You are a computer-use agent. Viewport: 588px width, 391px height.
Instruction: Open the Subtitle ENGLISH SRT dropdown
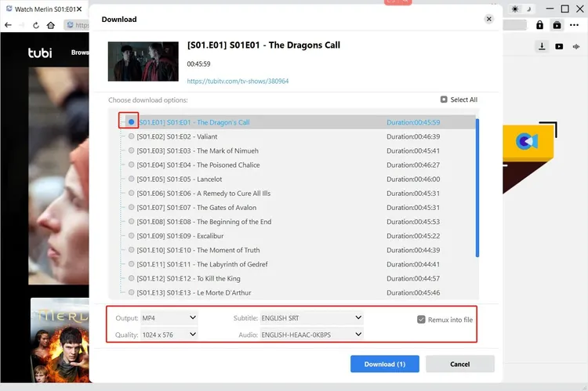[x=311, y=317]
